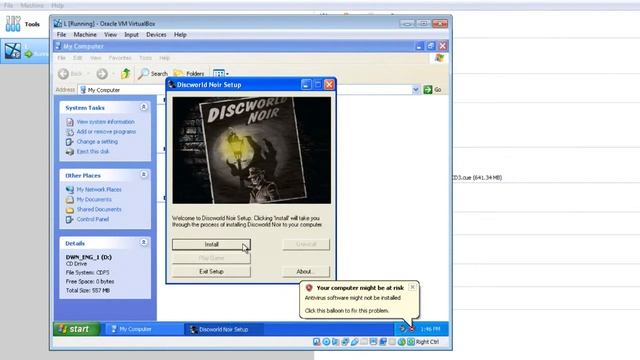Open the Favorites menu in My Computer
640x360 pixels.
120,58
